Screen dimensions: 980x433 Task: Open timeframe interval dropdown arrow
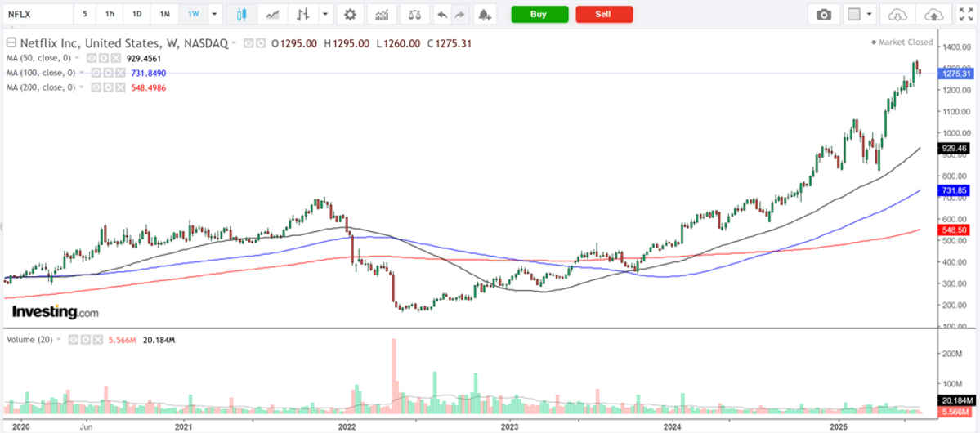(214, 15)
